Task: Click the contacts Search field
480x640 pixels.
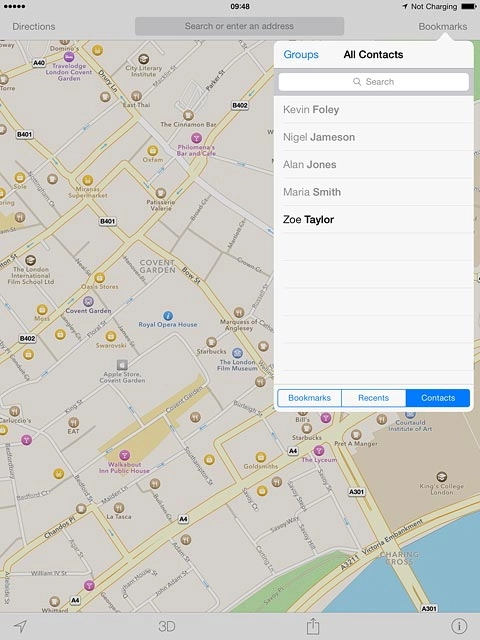Action: coord(373,82)
